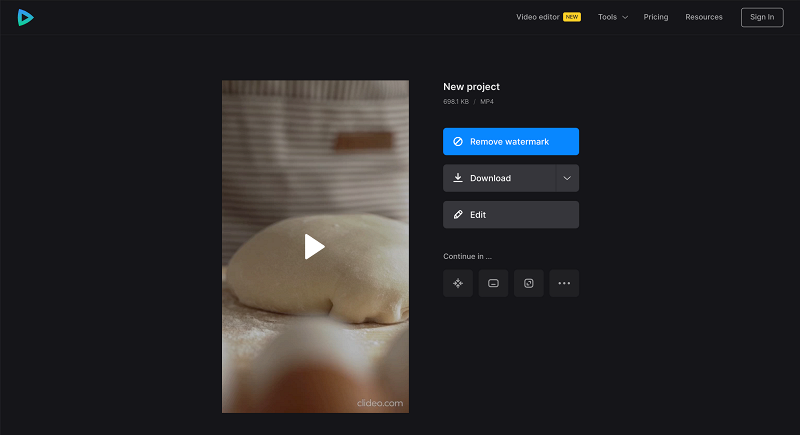
Task: Show more tools with three-dots button
Action: (x=564, y=283)
